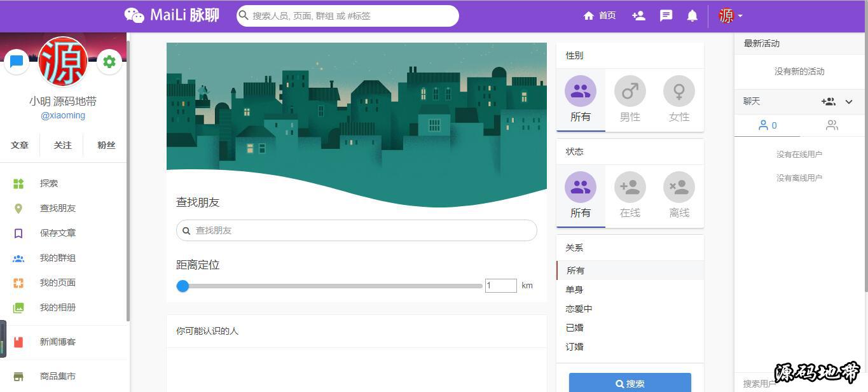This screenshot has height=392, width=868.
Task: Click the add group chat icon
Action: pyautogui.click(x=828, y=102)
